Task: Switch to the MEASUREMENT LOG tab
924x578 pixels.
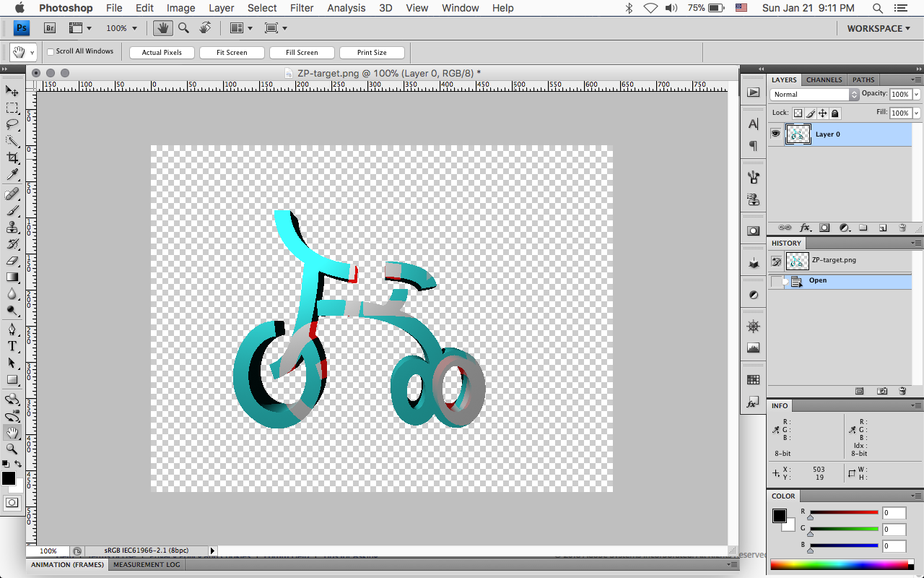Action: tap(147, 564)
